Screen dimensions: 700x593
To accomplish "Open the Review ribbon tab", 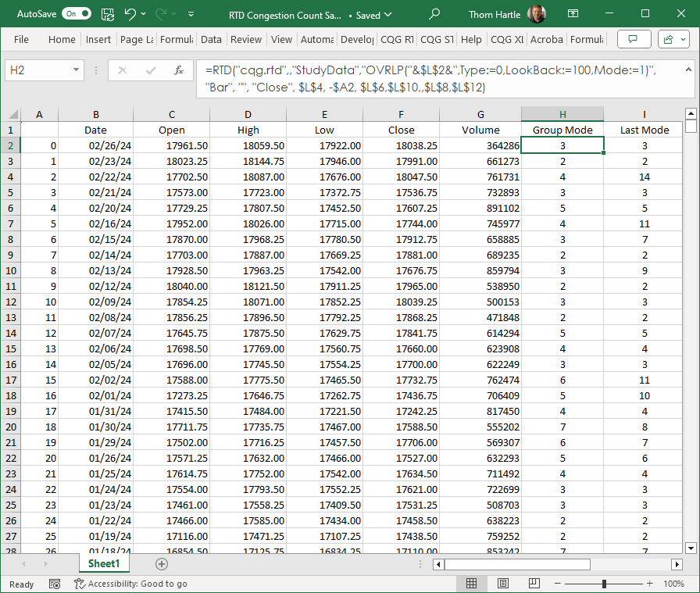I will (246, 40).
